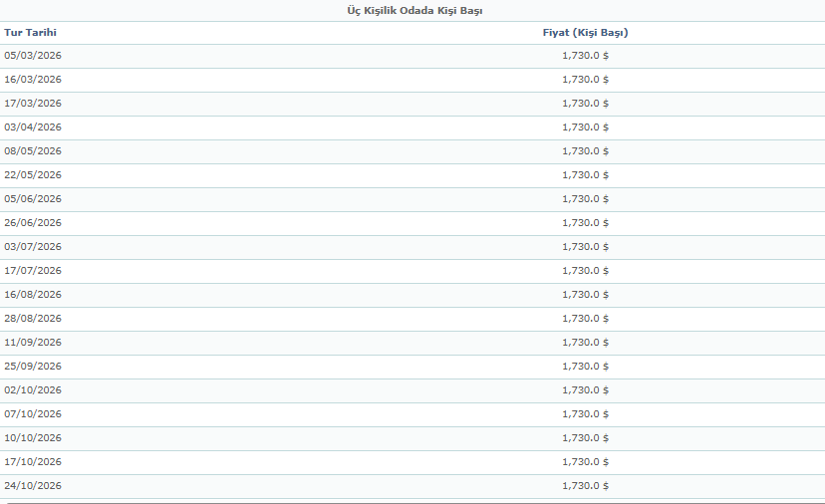Select the 24/10/2026 tour date

33,486
